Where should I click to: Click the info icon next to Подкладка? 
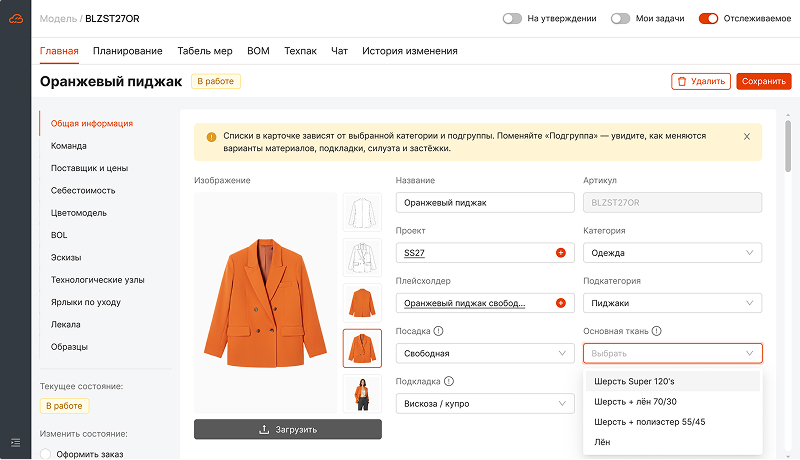pos(449,381)
